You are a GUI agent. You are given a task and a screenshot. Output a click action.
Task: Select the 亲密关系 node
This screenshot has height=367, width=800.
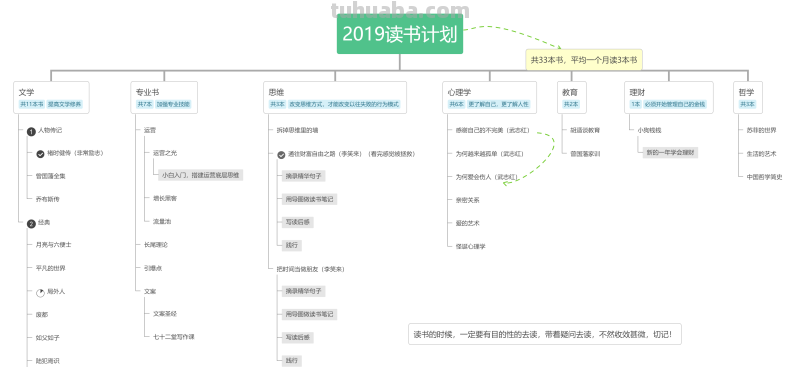[x=467, y=200]
